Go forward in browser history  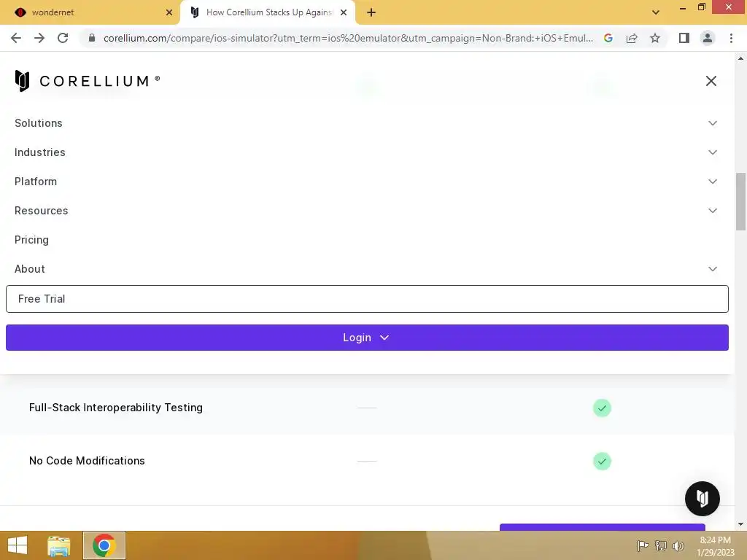click(x=39, y=38)
